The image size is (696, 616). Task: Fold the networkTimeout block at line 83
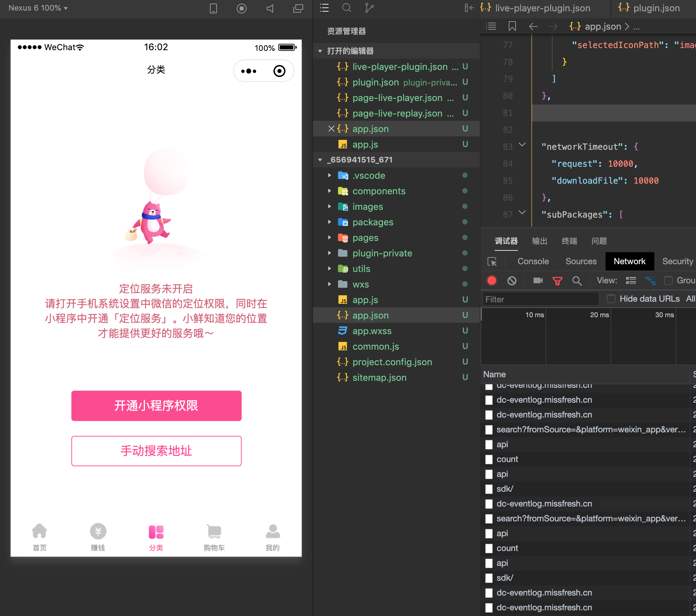pyautogui.click(x=522, y=144)
